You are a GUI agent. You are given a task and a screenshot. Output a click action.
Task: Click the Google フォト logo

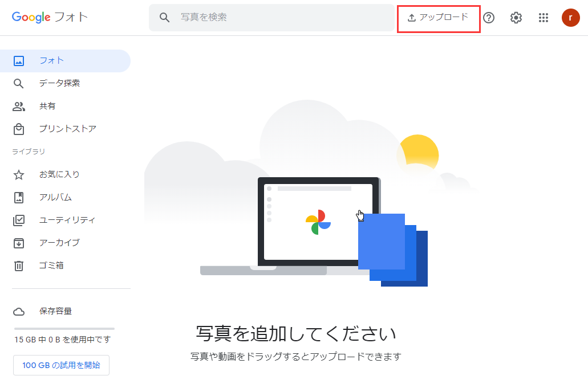(x=50, y=17)
